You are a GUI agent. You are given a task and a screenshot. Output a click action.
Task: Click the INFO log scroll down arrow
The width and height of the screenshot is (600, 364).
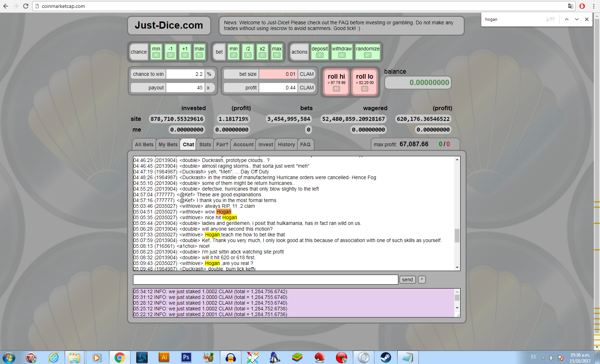point(457,308)
